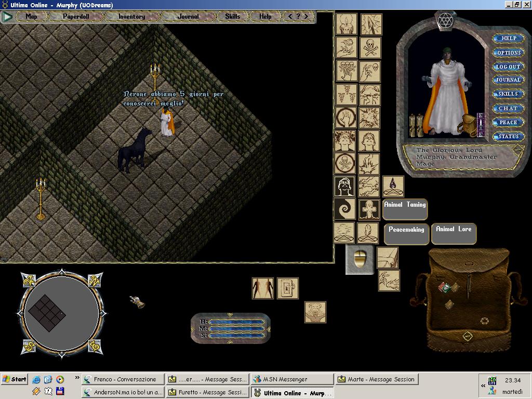Use the Animal Taming skill button
532x399 pixels.
point(405,209)
